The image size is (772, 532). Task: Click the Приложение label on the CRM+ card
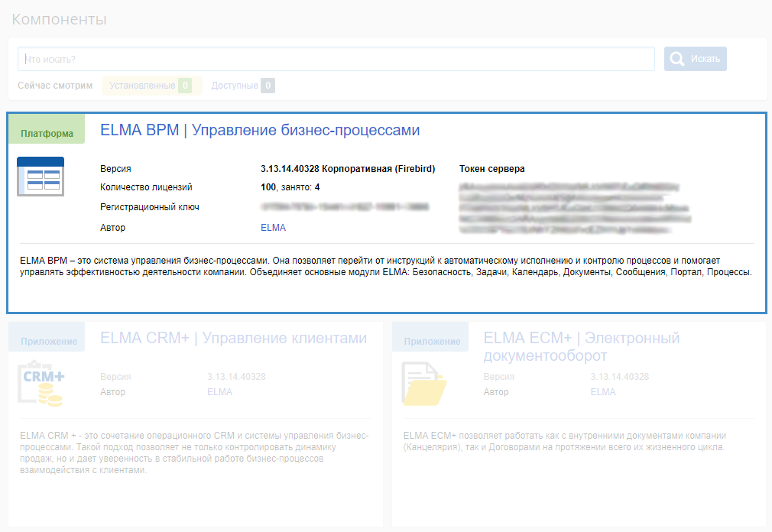(x=49, y=342)
